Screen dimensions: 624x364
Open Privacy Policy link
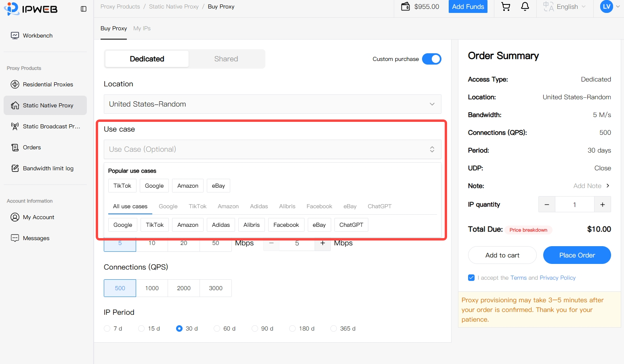558,278
